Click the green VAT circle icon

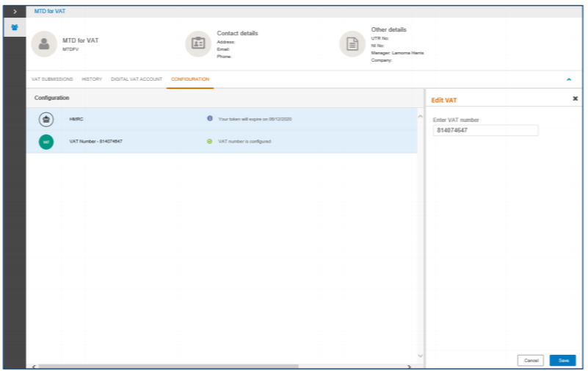point(46,143)
